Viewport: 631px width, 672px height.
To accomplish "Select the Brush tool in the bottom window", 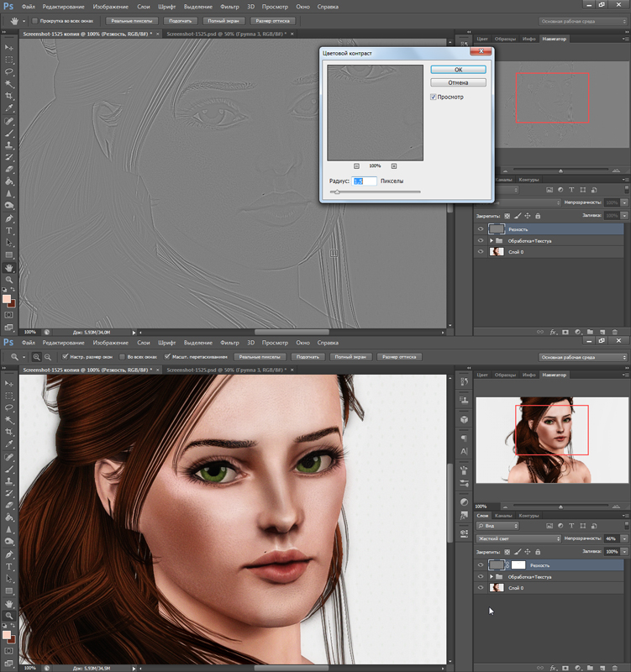I will pos(9,470).
